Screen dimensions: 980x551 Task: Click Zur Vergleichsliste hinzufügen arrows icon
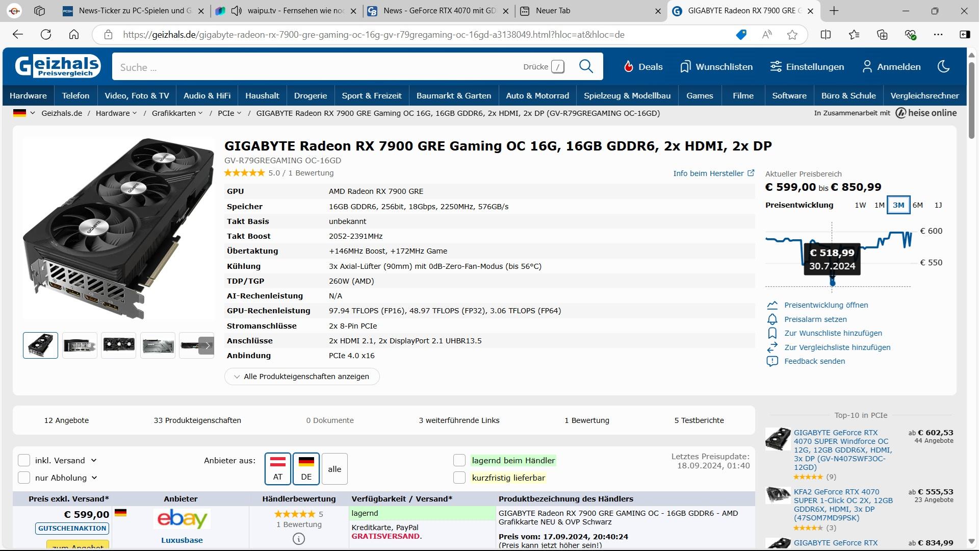point(772,347)
